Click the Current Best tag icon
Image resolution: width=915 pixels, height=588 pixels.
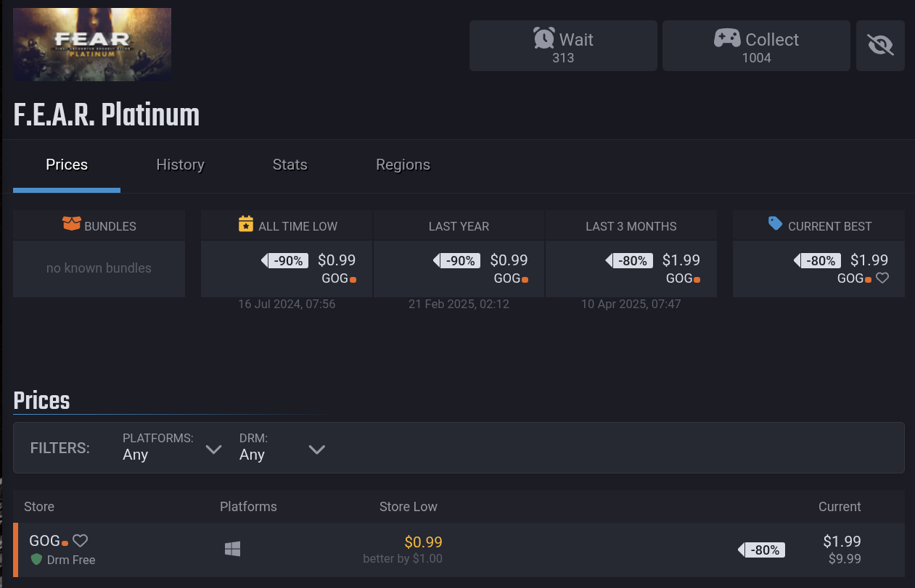pyautogui.click(x=776, y=224)
